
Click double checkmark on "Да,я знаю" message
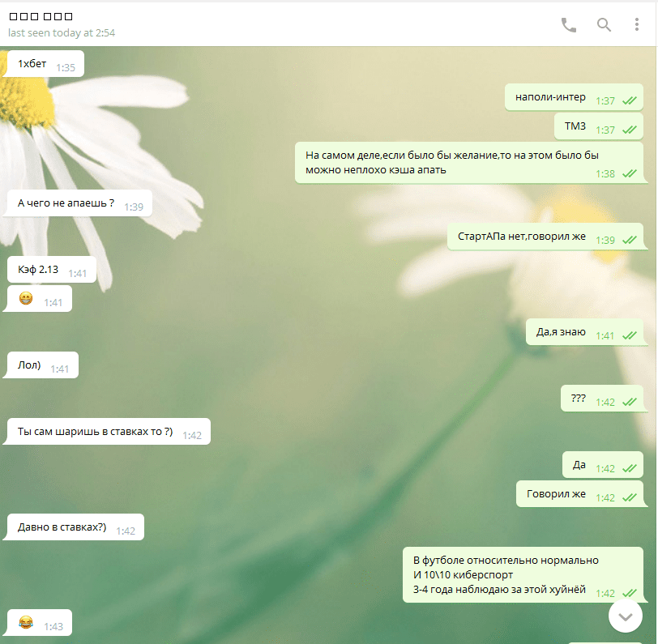[629, 335]
